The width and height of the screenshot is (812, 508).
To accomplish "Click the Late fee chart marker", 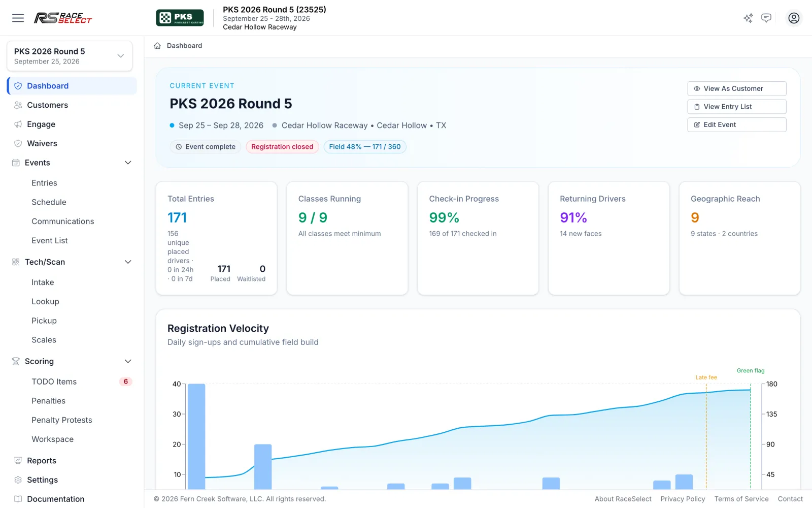I will [x=706, y=377].
